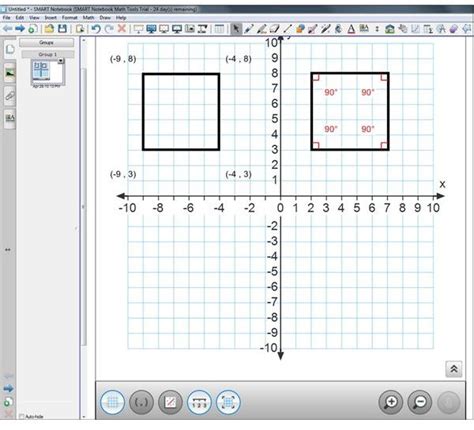Viewport: 474px width, 430px height.
Task: Save the notebook with the floppy disk icon
Action: click(62, 29)
